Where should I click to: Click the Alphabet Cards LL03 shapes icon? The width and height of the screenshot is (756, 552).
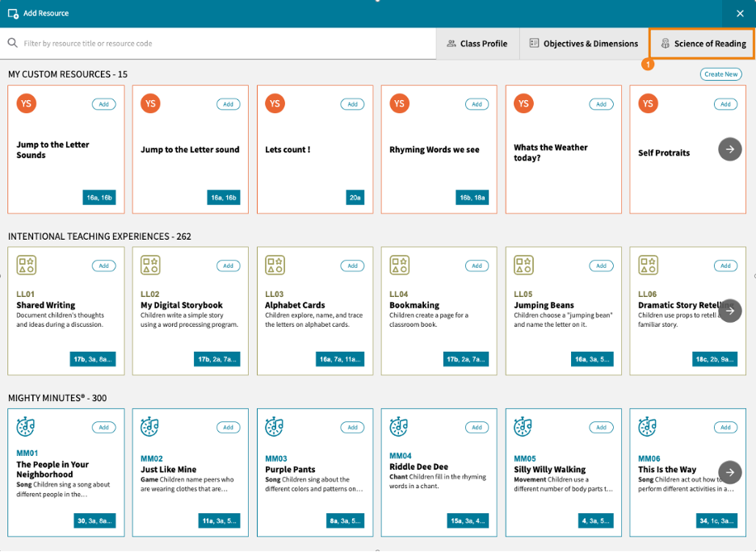275,266
